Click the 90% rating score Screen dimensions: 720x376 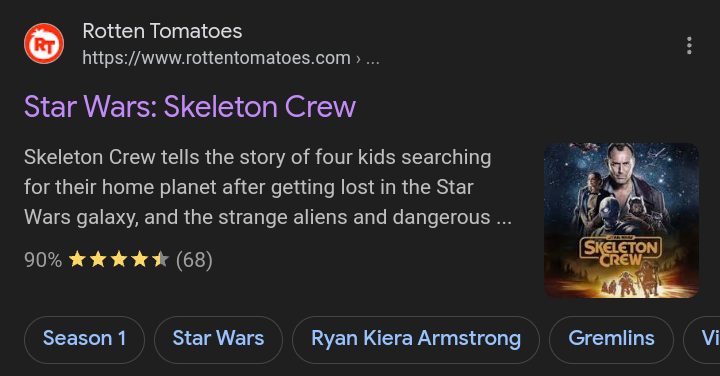[x=43, y=260]
